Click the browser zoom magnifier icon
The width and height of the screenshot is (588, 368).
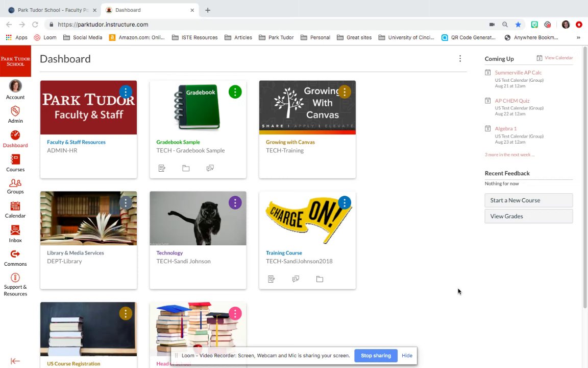point(505,25)
